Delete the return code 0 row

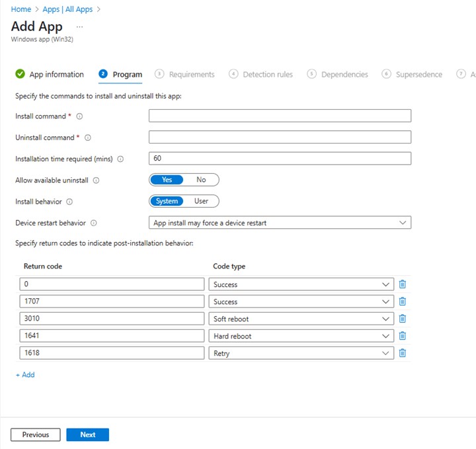[402, 284]
